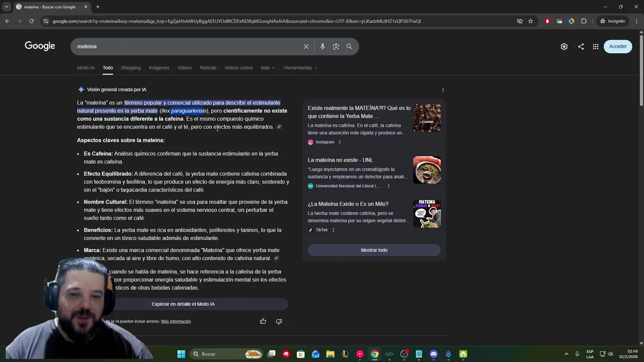
Task: Click the UNL mate gourd thumbnail
Action: tap(427, 170)
